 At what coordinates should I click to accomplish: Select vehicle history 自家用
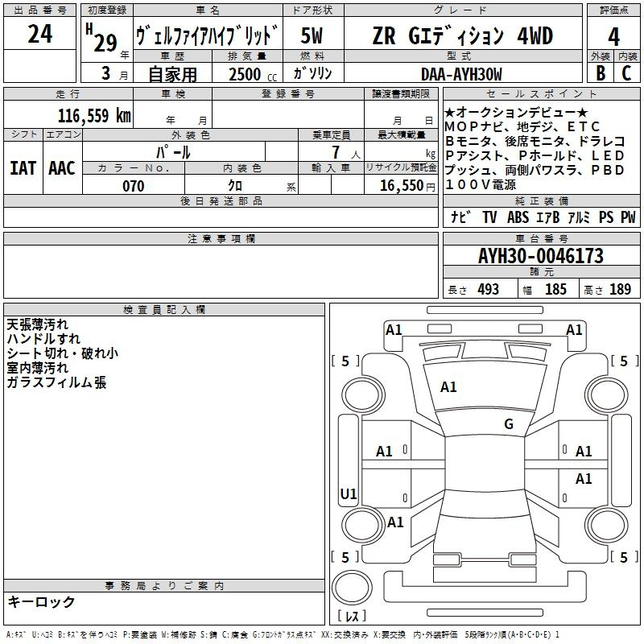[172, 74]
